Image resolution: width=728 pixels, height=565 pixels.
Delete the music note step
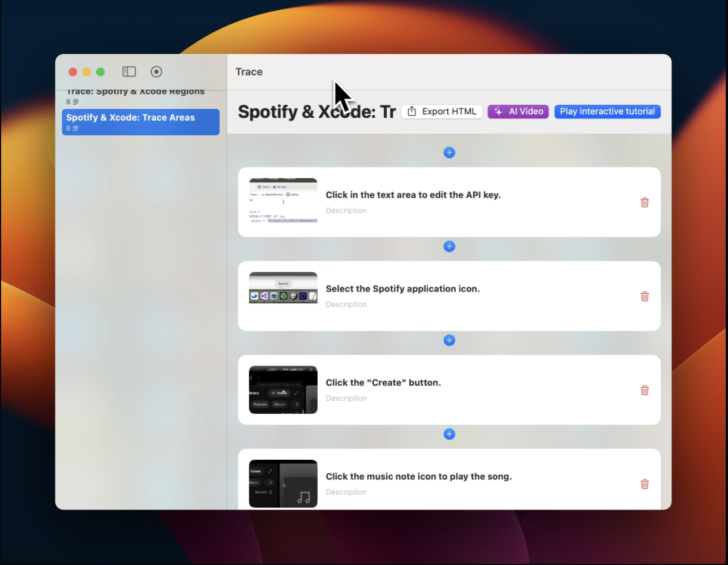pos(644,485)
